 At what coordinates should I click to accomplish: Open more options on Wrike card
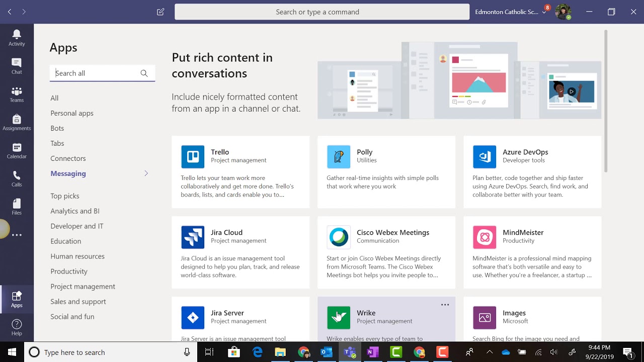tap(445, 305)
